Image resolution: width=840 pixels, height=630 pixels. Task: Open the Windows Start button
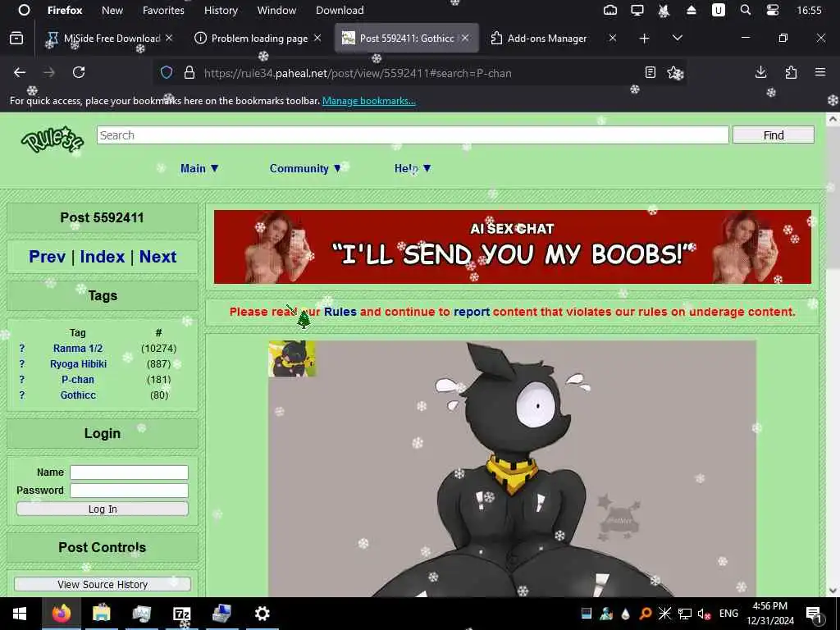[x=20, y=614]
